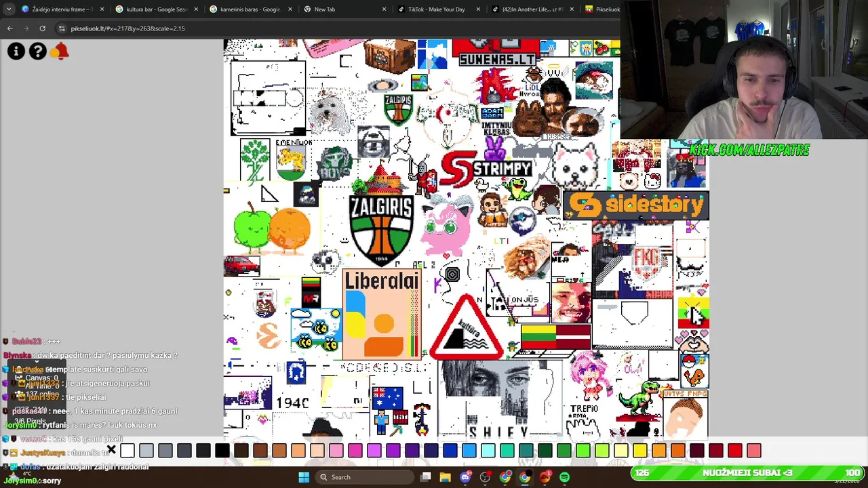
Task: Open Spotify from the taskbar
Action: 564,477
